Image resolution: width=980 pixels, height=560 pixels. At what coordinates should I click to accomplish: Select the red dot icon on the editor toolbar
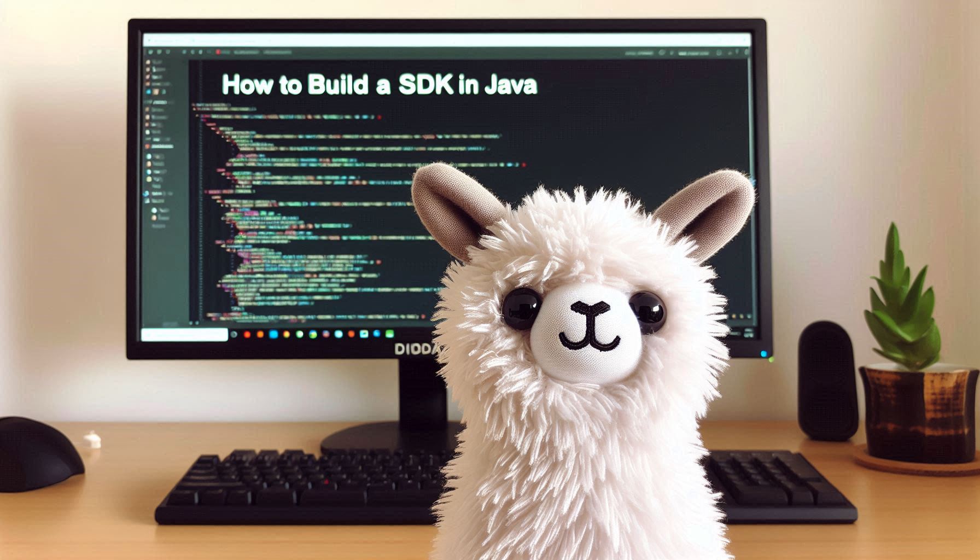(x=217, y=51)
